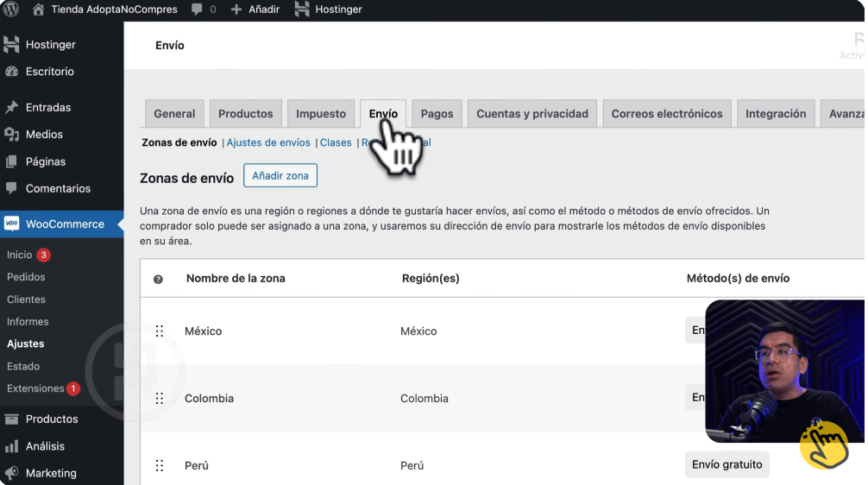Click the Entradas pin icon
Viewport: 868px width, 485px height.
11,107
